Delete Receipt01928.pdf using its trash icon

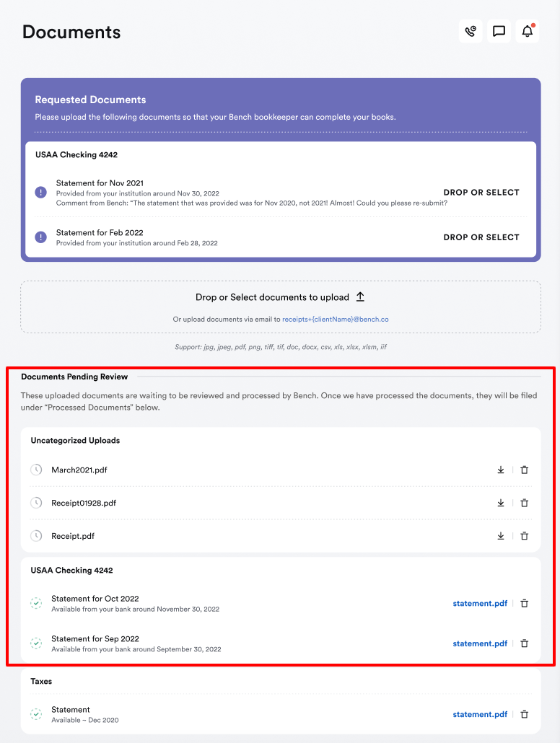(525, 503)
